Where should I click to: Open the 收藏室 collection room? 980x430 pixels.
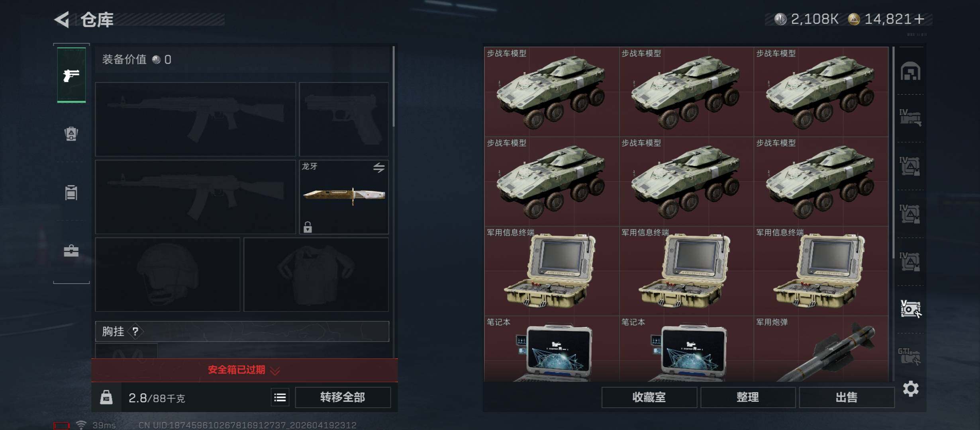point(649,397)
